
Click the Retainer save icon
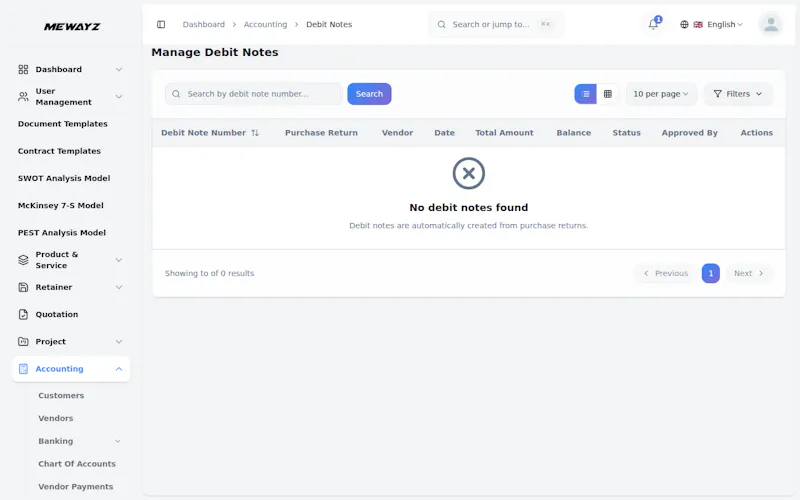click(x=23, y=287)
